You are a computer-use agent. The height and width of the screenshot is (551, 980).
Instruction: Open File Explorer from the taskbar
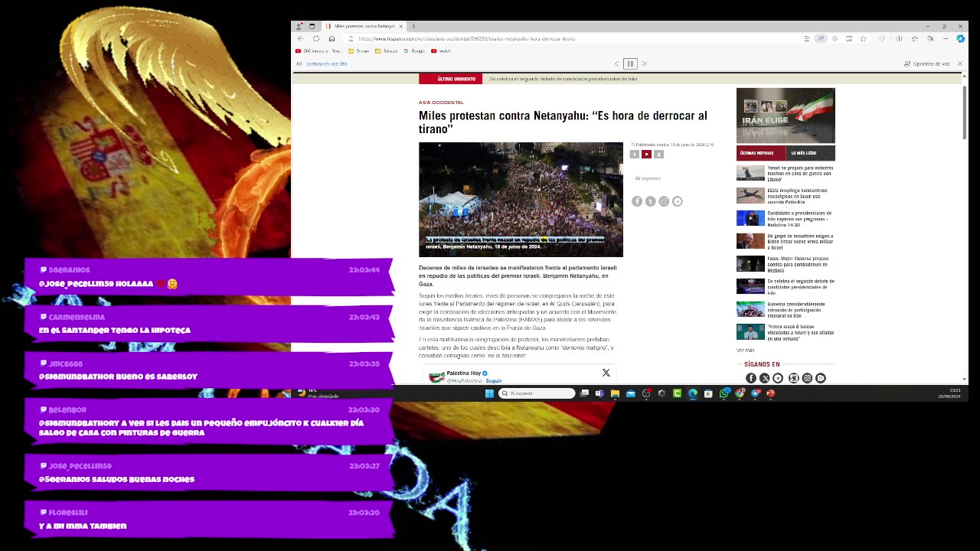tap(615, 393)
